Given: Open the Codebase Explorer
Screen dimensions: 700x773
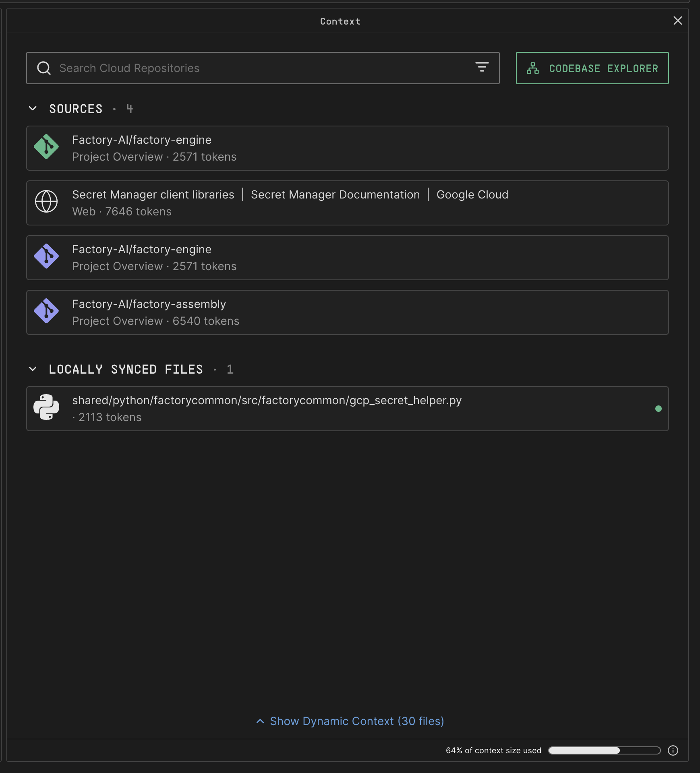Looking at the screenshot, I should tap(592, 68).
